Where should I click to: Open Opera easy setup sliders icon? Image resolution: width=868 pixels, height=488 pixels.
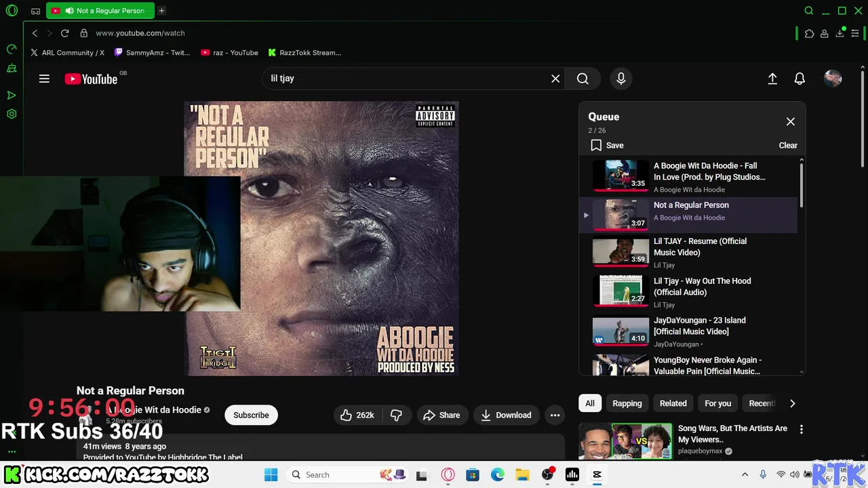[855, 33]
